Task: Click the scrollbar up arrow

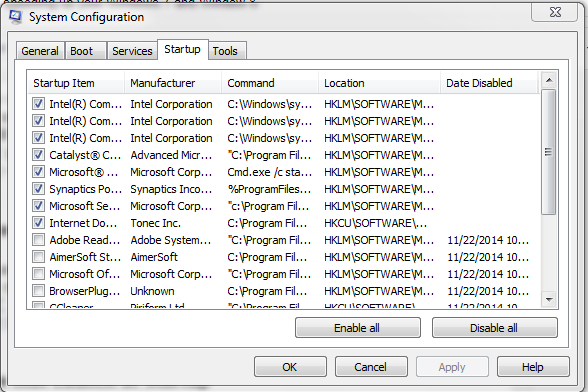Action: pyautogui.click(x=549, y=80)
